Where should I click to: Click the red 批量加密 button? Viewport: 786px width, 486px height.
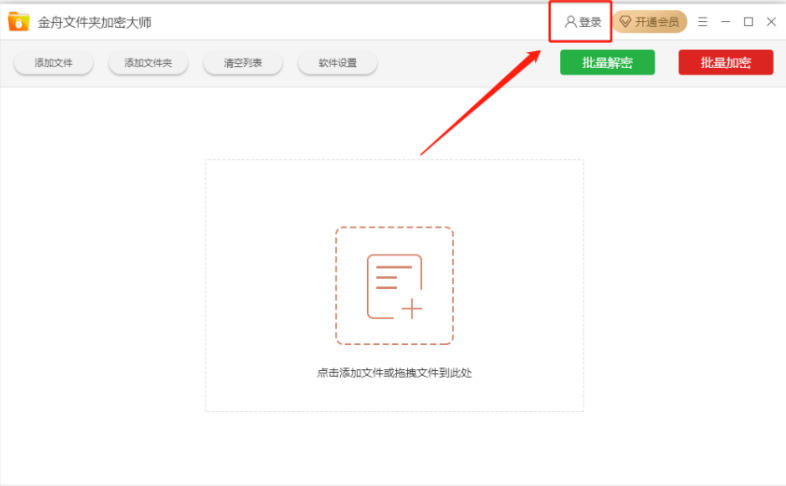726,63
